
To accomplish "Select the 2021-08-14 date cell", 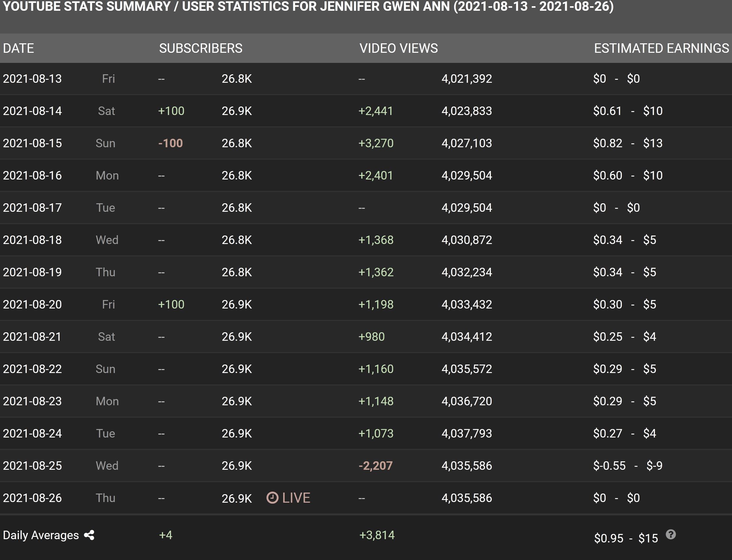I will point(32,111).
